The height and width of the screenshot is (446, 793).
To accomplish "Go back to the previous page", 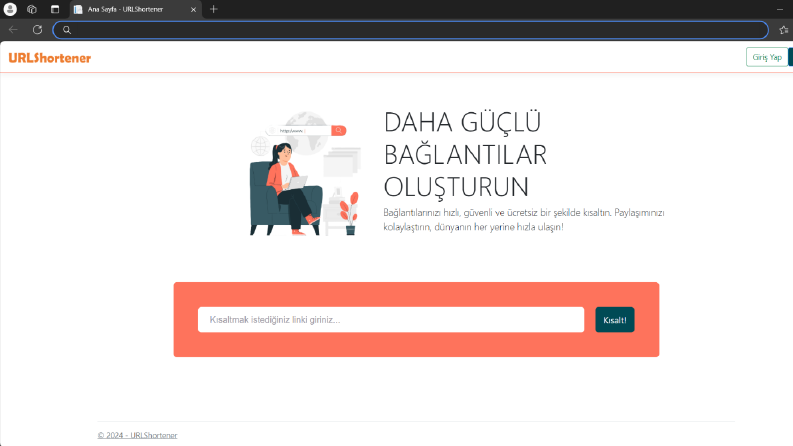I will tap(13, 30).
